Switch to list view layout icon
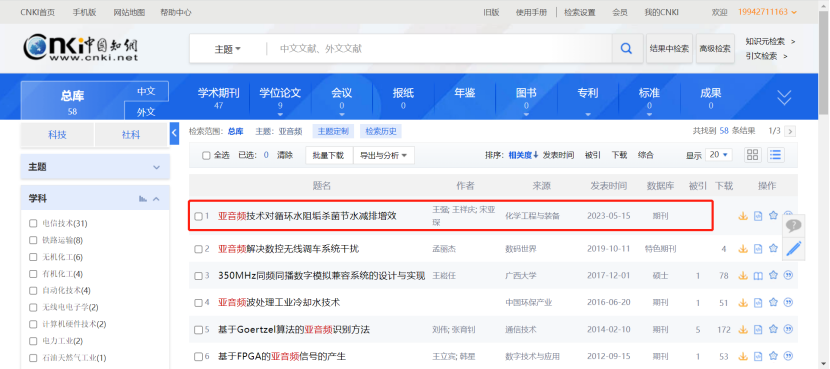 [775, 155]
